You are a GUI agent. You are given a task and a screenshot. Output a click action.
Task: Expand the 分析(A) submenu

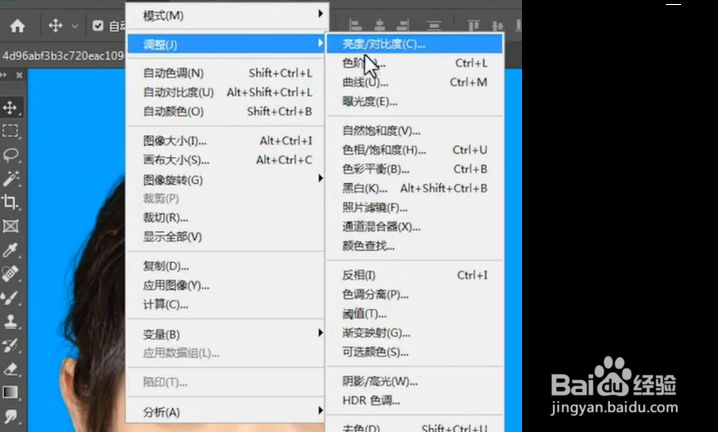226,412
